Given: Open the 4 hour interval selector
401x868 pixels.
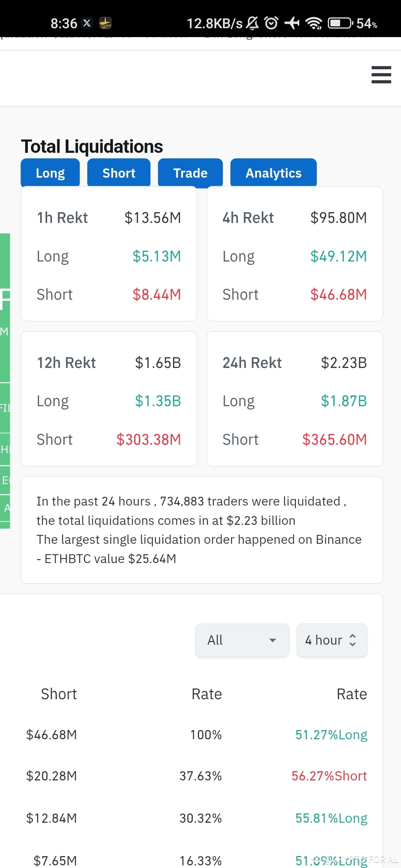Looking at the screenshot, I should click(332, 640).
